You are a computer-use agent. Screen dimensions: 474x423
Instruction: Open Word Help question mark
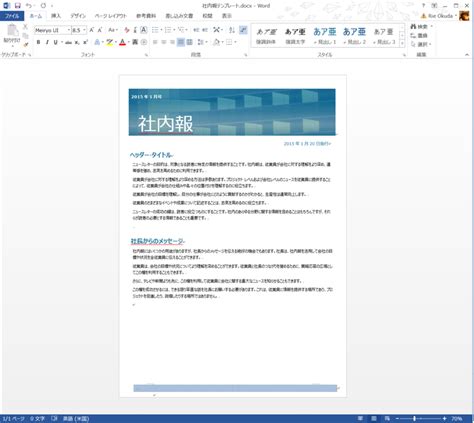coord(423,6)
